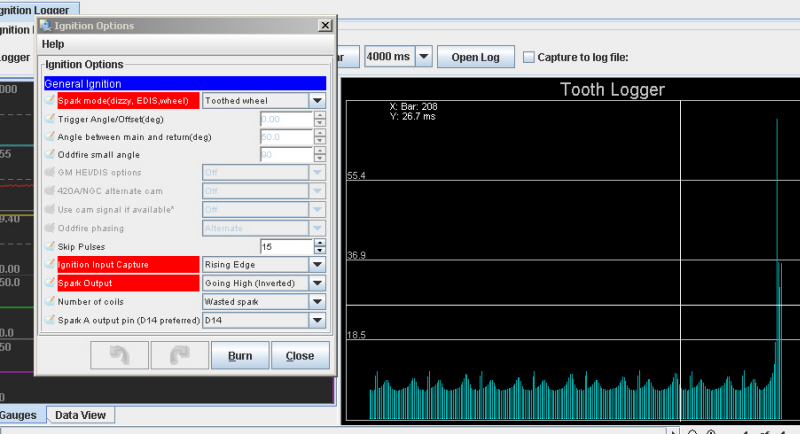Click the pencil icon beside Spark Output
The height and width of the screenshot is (434, 800).
point(50,283)
